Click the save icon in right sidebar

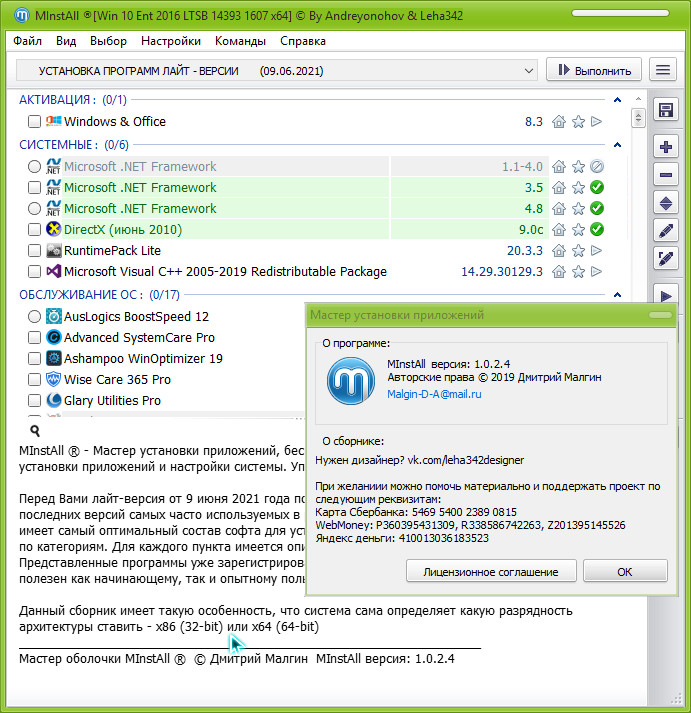click(666, 111)
